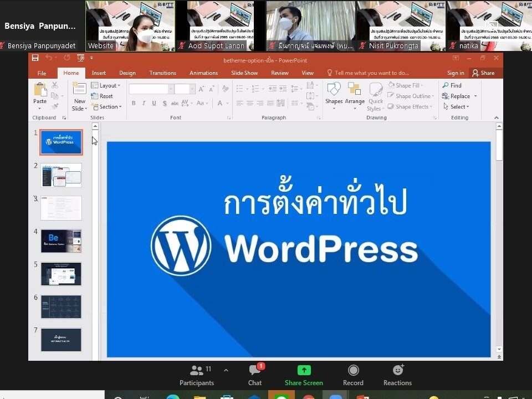The height and width of the screenshot is (399, 532).
Task: Start Share Screen in Zoom
Action: [x=304, y=375]
